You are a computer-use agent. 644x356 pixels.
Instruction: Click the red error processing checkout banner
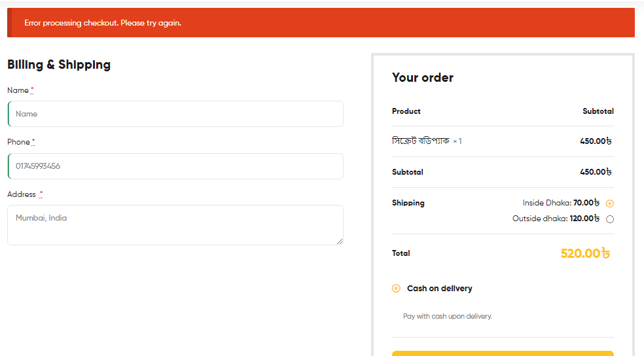click(321, 23)
